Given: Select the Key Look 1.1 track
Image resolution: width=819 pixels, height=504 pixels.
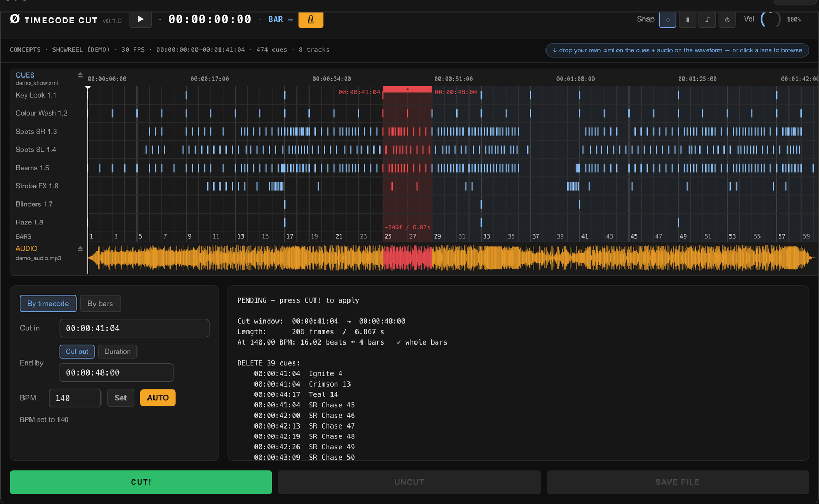Looking at the screenshot, I should (x=36, y=95).
